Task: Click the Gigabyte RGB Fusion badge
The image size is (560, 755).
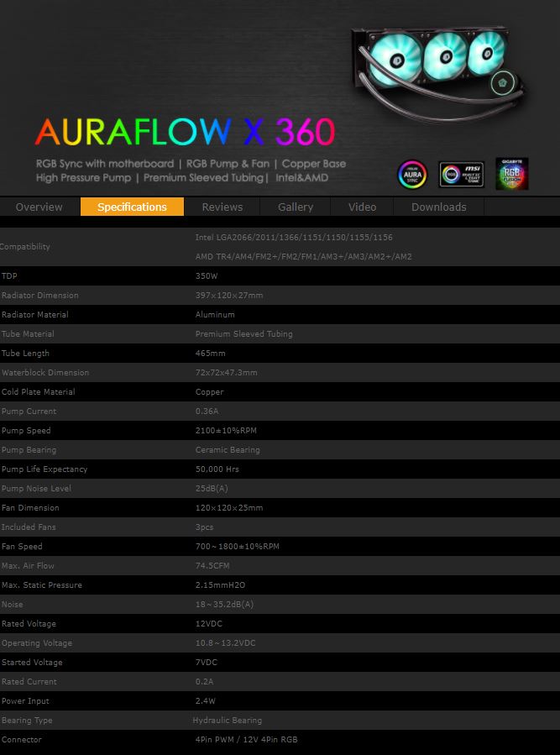Action: click(511, 174)
